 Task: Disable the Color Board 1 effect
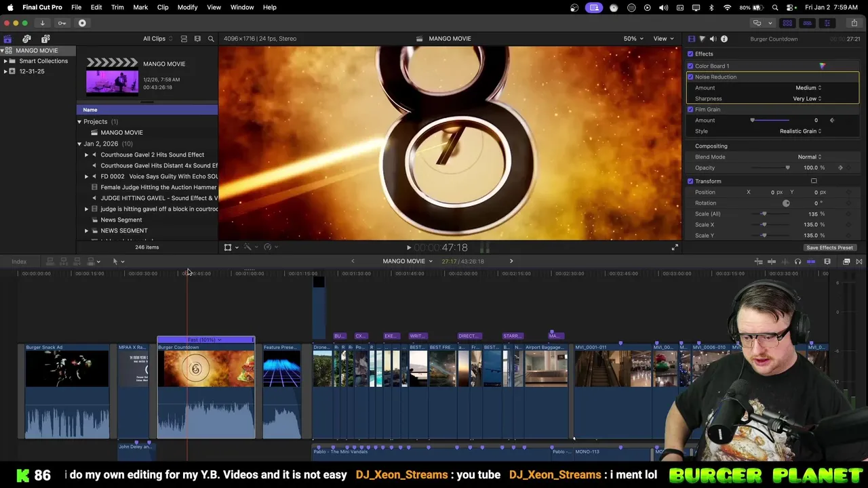690,66
